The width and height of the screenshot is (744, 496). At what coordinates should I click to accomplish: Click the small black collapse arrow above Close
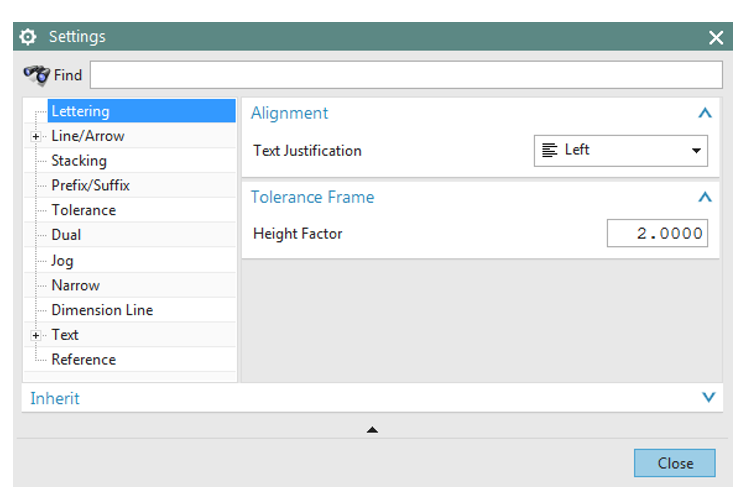coord(372,430)
